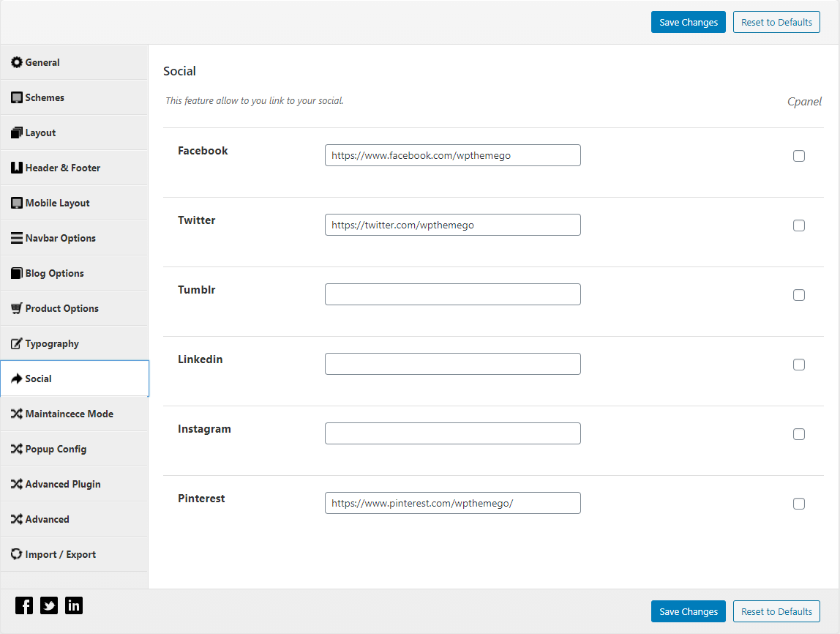Click the empty Instagram input field

click(453, 433)
